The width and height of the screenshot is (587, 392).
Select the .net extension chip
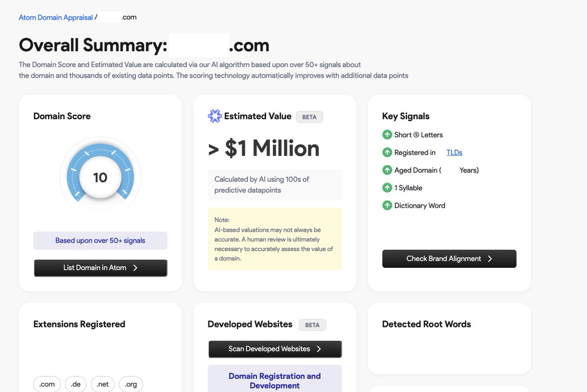(x=103, y=384)
